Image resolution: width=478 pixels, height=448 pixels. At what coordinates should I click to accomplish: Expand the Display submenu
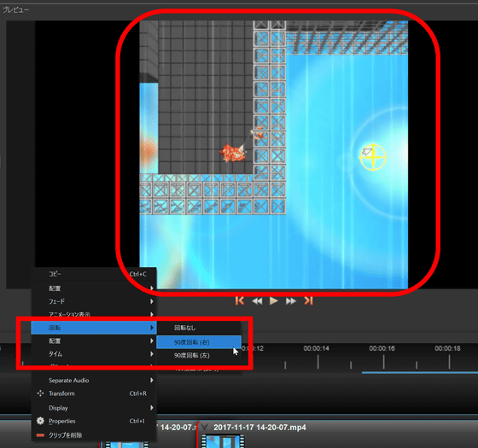pos(94,408)
